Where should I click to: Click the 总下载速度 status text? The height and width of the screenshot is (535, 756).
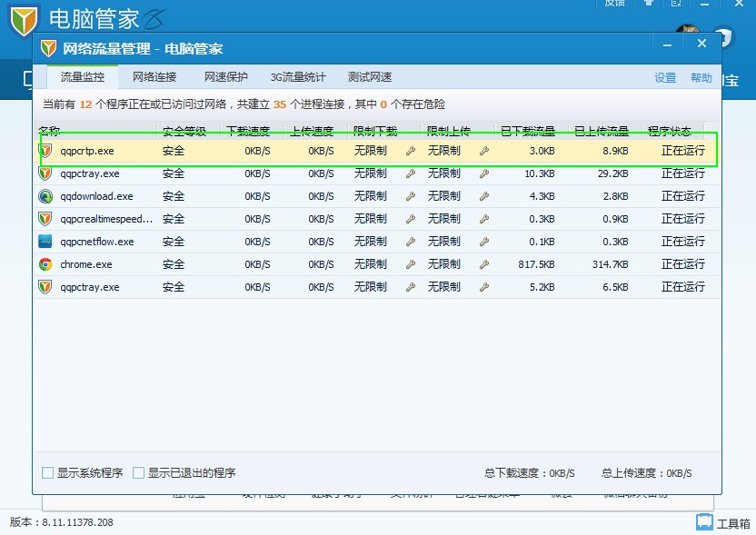530,473
